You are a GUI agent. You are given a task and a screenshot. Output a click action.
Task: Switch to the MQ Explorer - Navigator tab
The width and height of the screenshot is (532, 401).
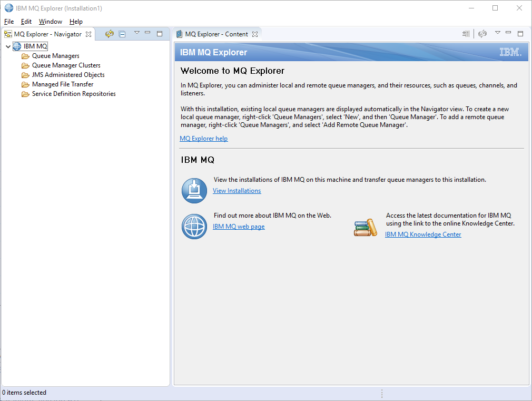pos(48,34)
